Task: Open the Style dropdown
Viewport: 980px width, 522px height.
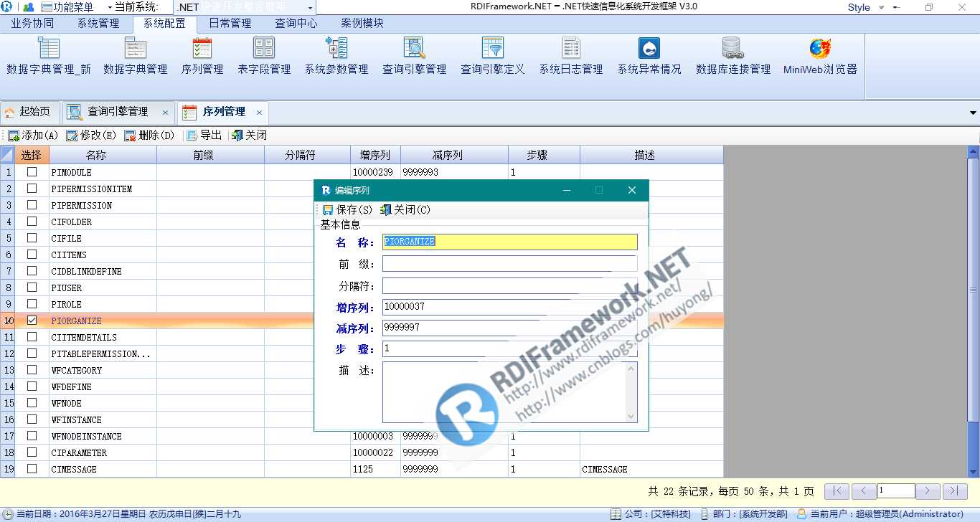Action: tap(865, 7)
